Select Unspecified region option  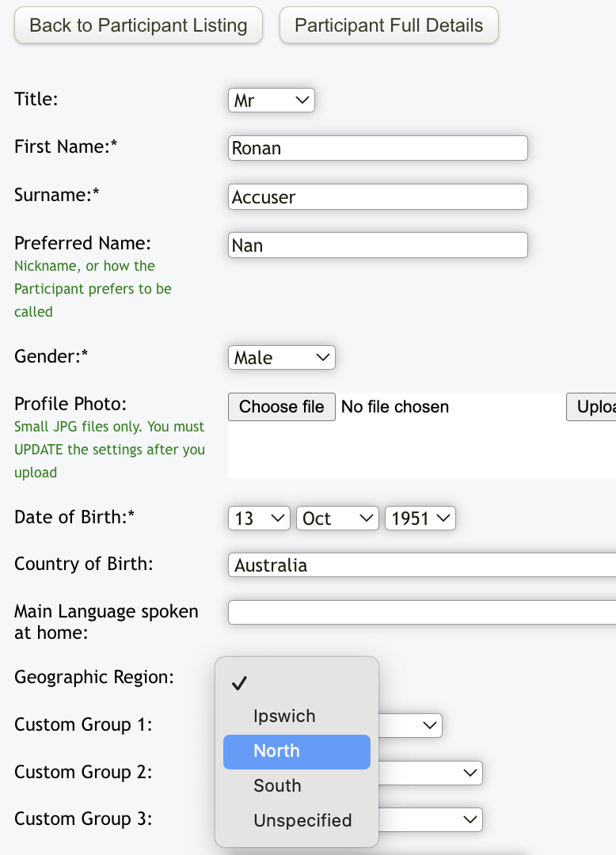click(302, 821)
